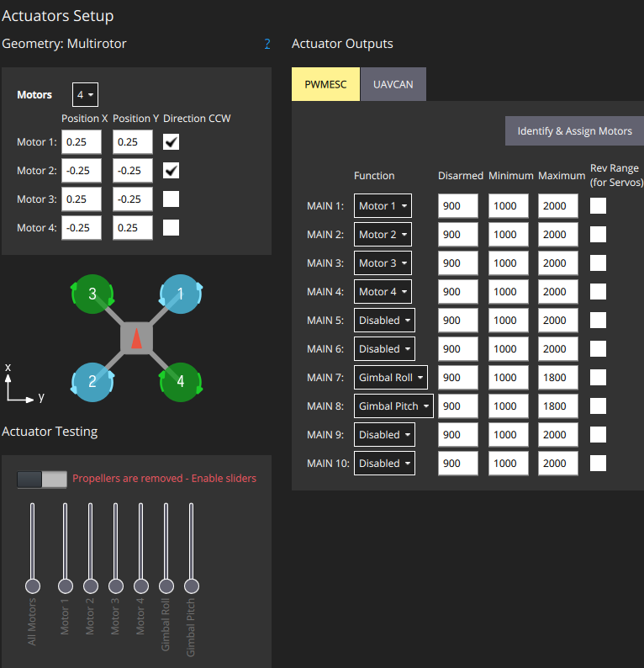Uncheck Motor 1 Direction CCW checkbox
The width and height of the screenshot is (644, 668).
pyautogui.click(x=172, y=142)
